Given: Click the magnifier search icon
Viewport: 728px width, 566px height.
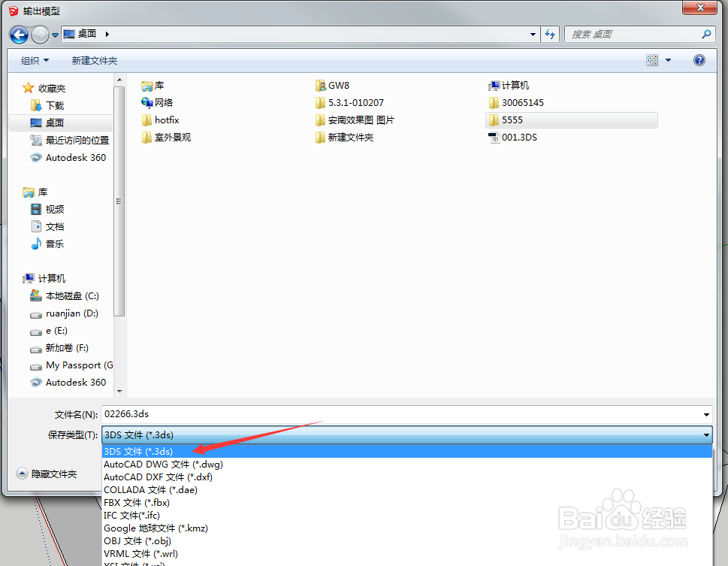Looking at the screenshot, I should (706, 34).
